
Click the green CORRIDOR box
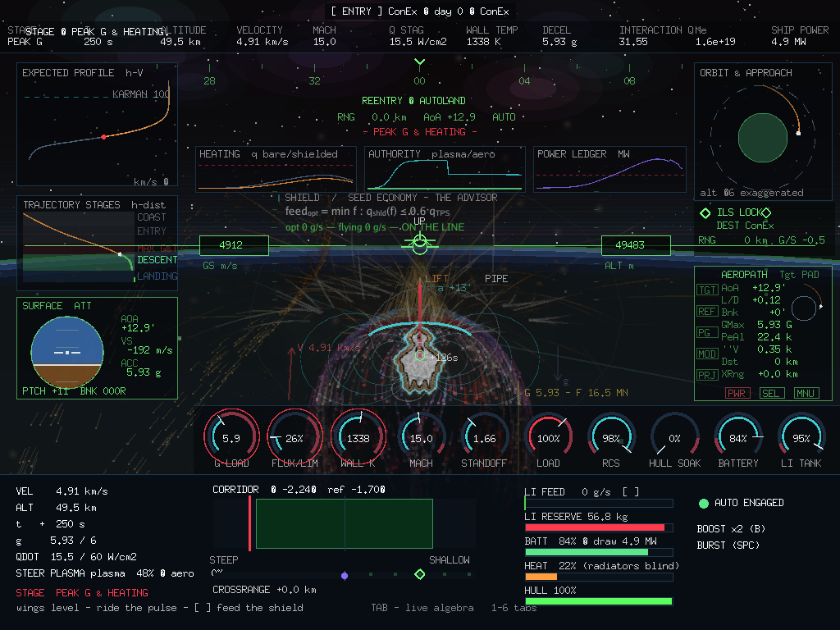(345, 524)
